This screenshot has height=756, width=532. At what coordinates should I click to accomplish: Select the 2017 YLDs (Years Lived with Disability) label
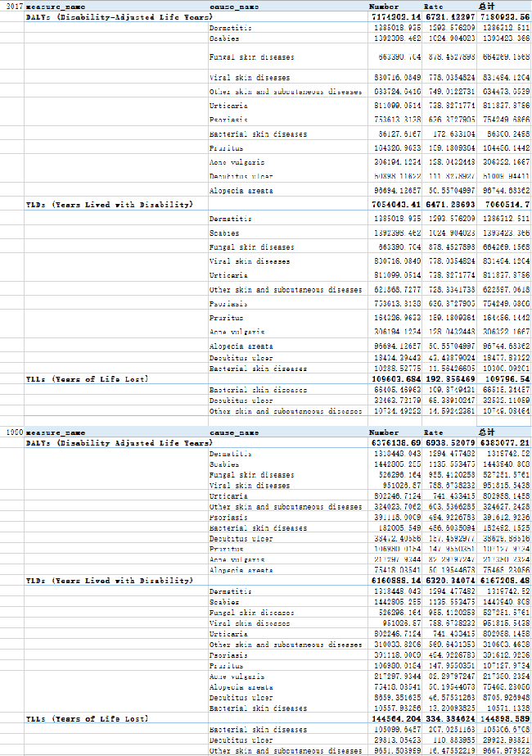point(110,205)
